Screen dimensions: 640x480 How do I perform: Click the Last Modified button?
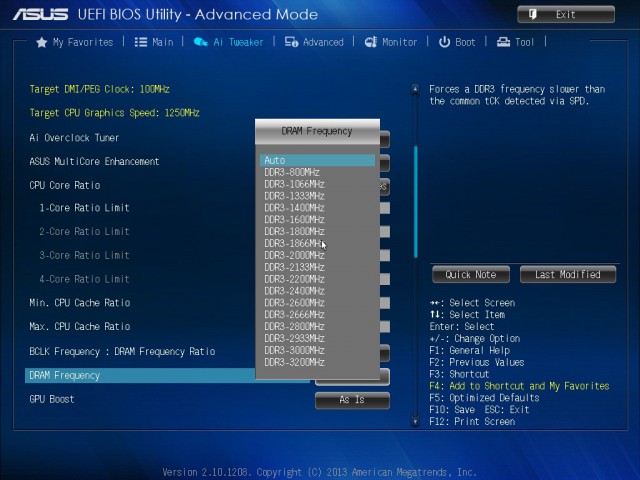[x=568, y=274]
